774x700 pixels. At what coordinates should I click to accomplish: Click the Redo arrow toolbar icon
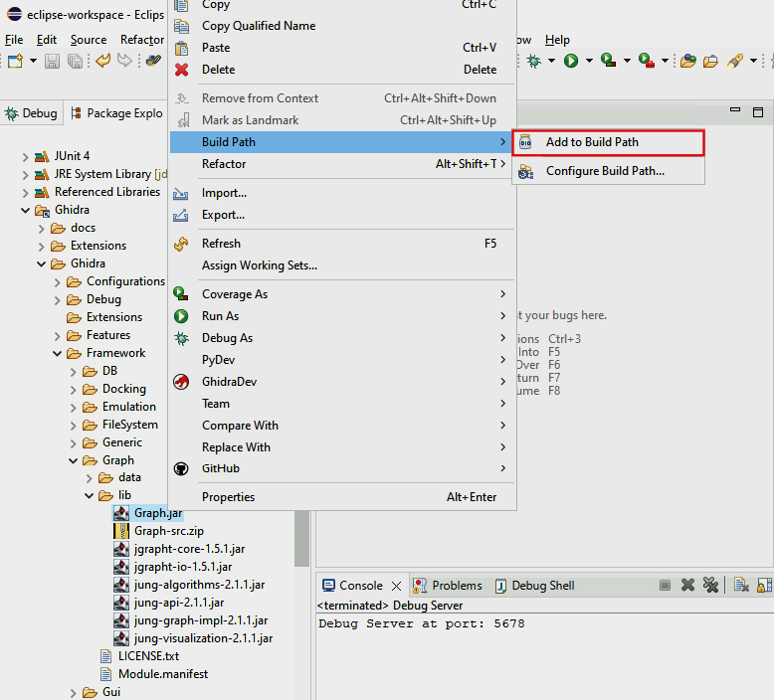[124, 61]
